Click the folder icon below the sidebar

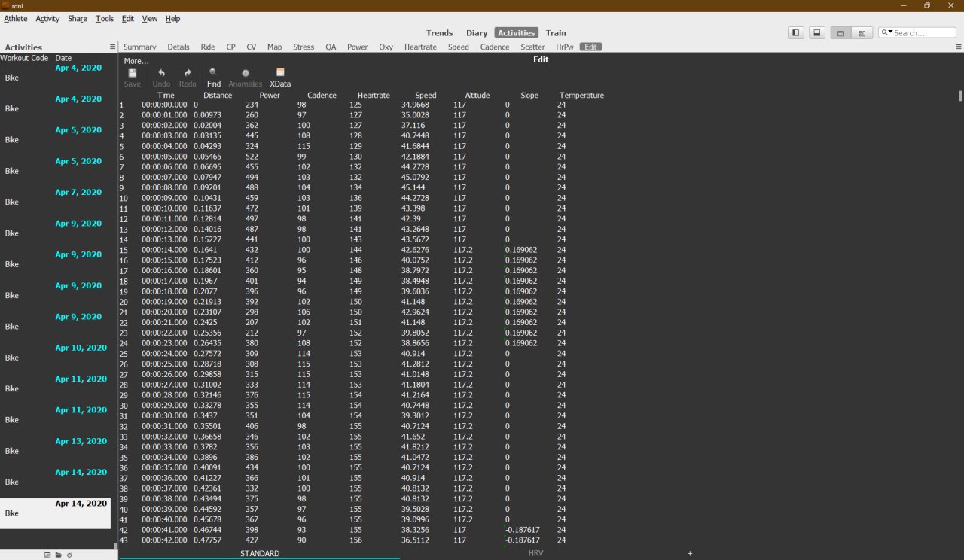click(58, 555)
